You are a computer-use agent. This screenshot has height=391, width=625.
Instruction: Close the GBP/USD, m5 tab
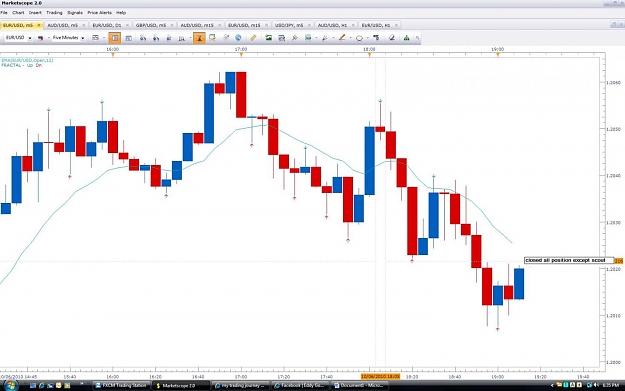(x=172, y=25)
